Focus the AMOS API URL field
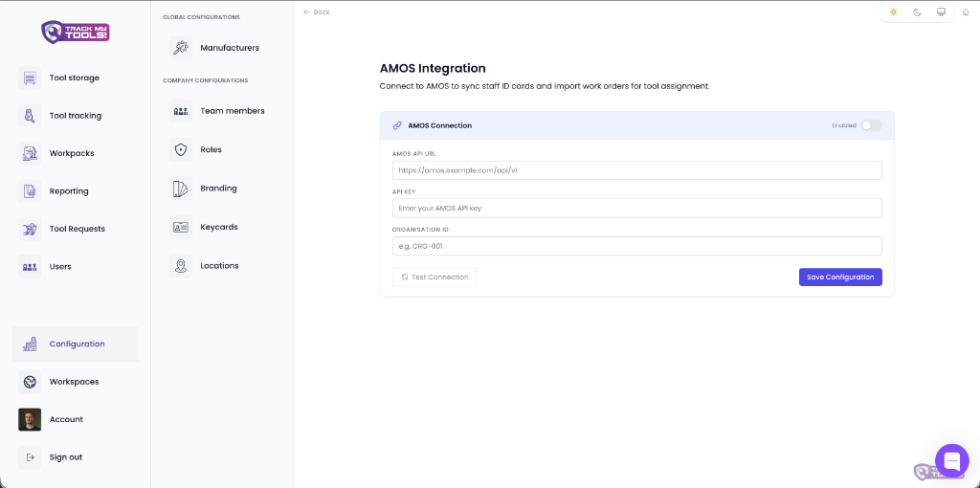 (x=636, y=170)
